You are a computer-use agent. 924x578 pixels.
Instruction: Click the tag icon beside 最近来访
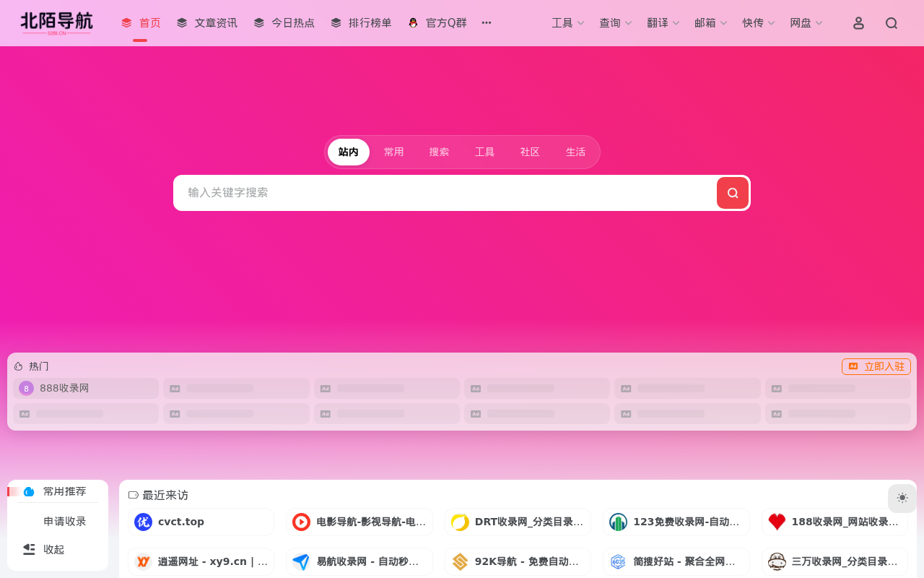coord(132,495)
